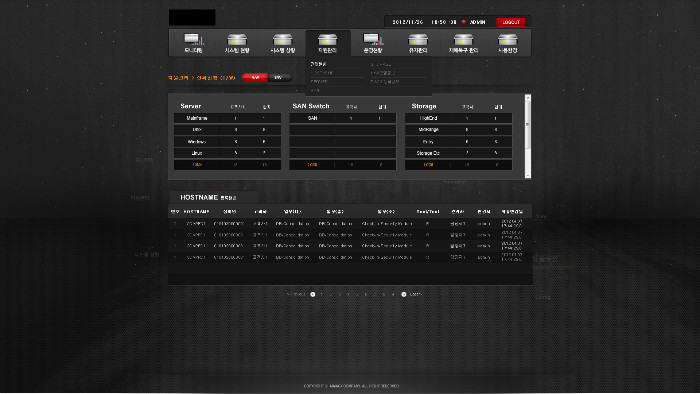The width and height of the screenshot is (700, 394).
Task: Select the SAN row in SAN Switch table
Action: coord(342,118)
